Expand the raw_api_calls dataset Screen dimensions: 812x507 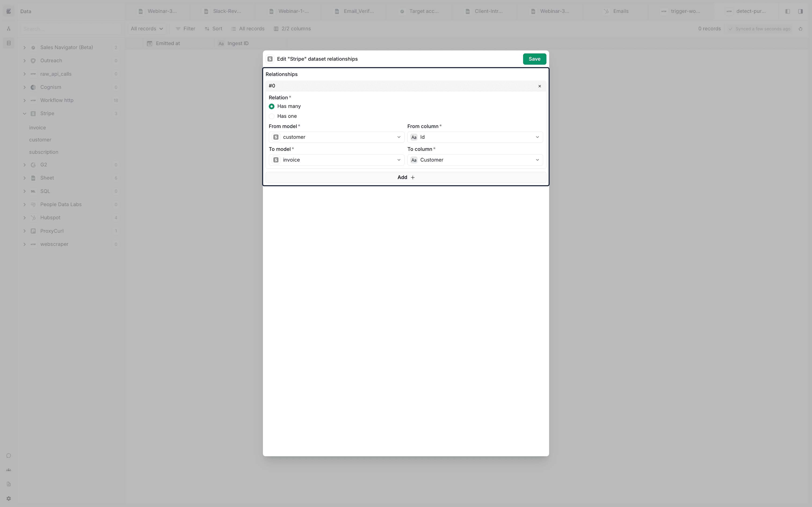click(x=24, y=74)
